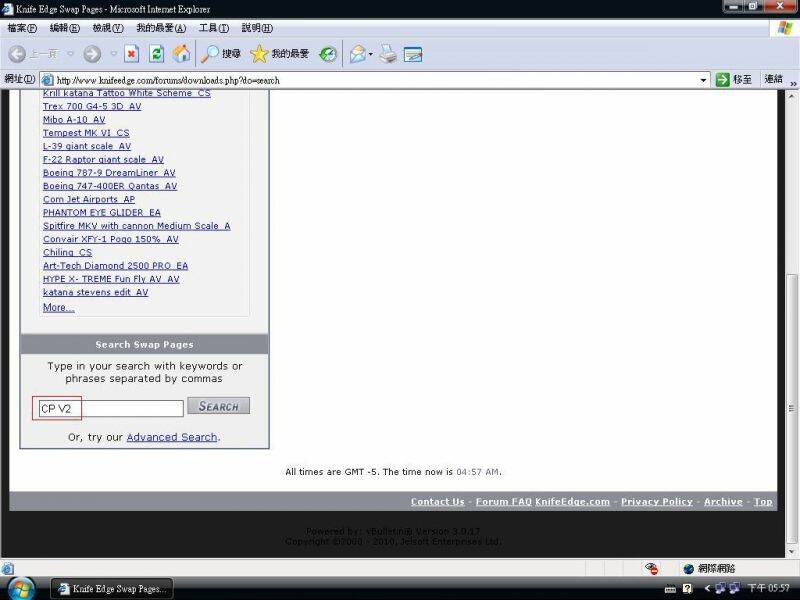800x600 pixels.
Task: Click the vertical scrollbar thumb
Action: click(791, 408)
